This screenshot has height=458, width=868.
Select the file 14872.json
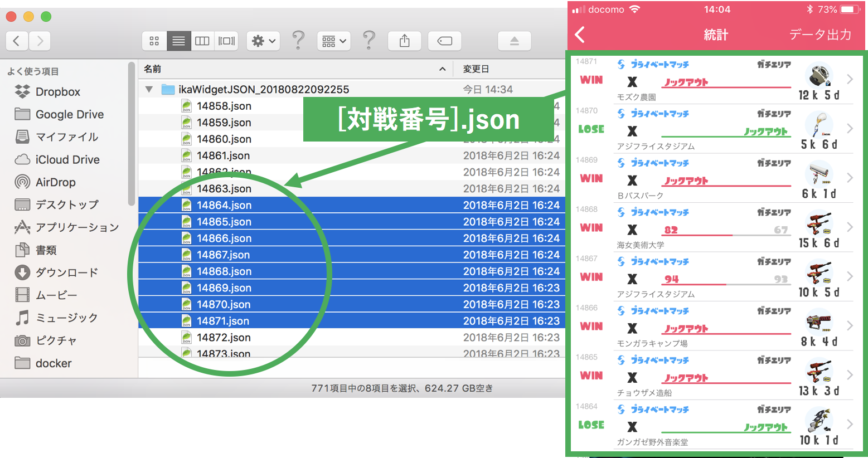(224, 338)
